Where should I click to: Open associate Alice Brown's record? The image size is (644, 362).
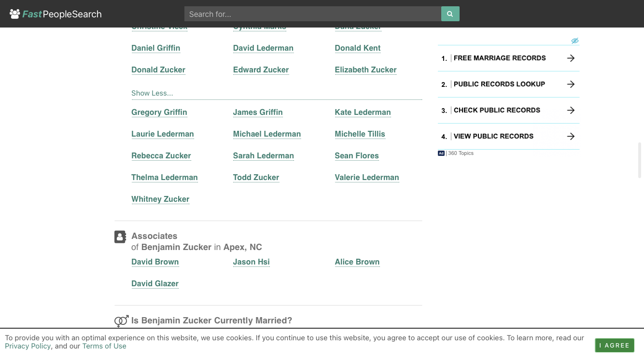357,262
